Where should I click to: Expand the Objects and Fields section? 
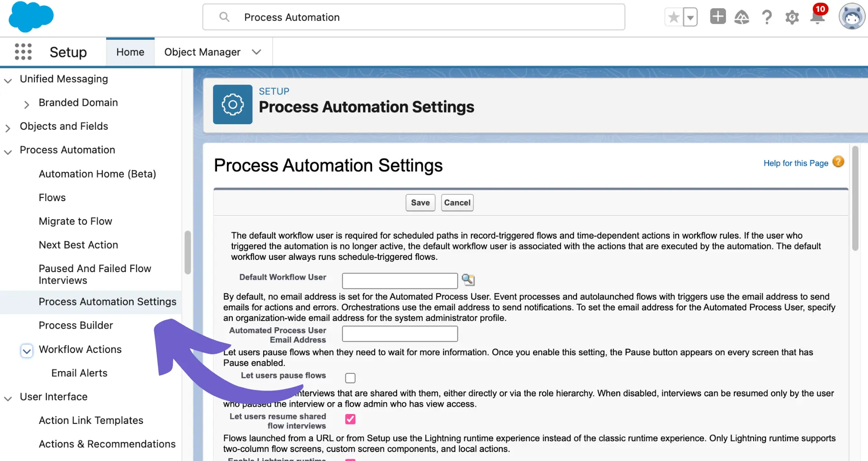click(8, 128)
